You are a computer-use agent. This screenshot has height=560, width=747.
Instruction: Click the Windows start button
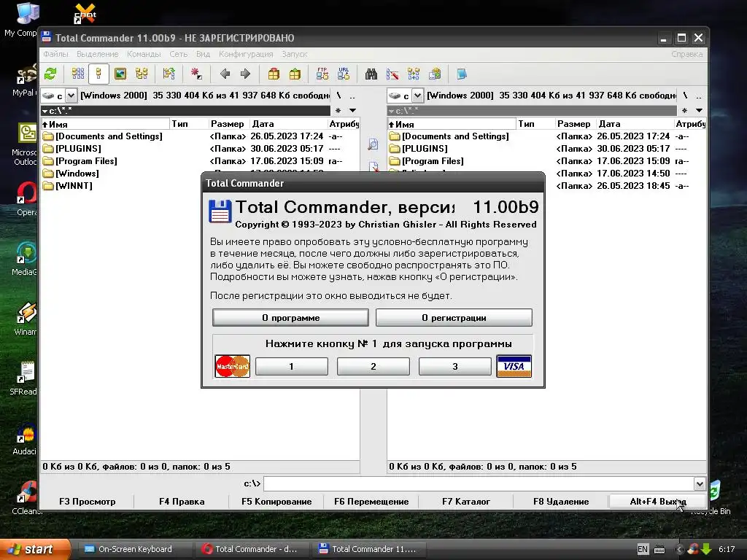(x=34, y=549)
